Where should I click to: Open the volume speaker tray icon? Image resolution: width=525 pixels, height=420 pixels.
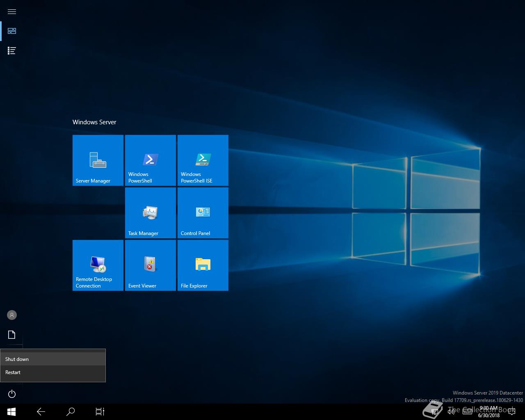451,411
